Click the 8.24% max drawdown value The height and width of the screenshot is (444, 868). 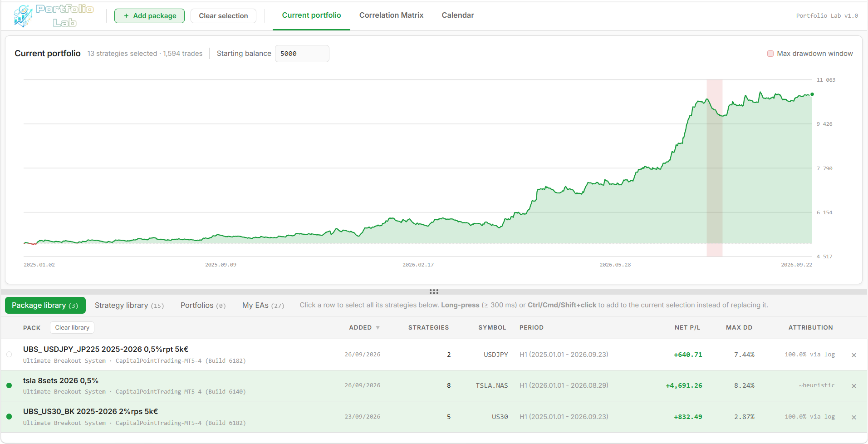click(x=744, y=386)
